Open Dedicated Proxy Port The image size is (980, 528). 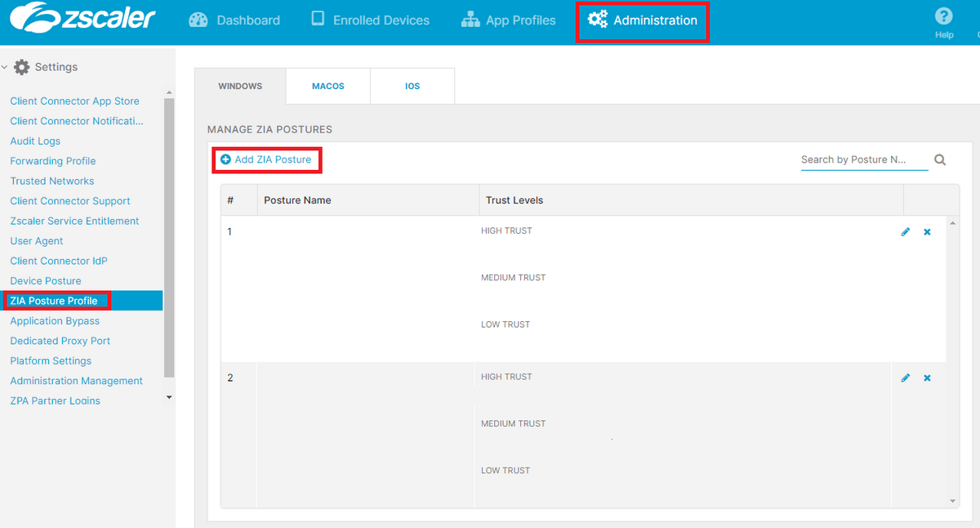coord(60,341)
